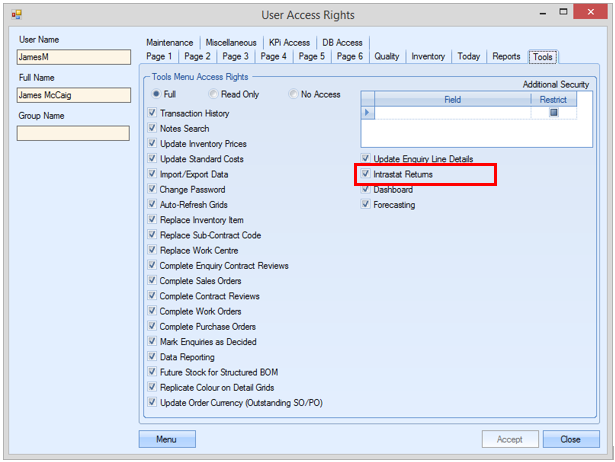Click the Restrict cell icon in grid
The image size is (615, 462).
coord(553,113)
